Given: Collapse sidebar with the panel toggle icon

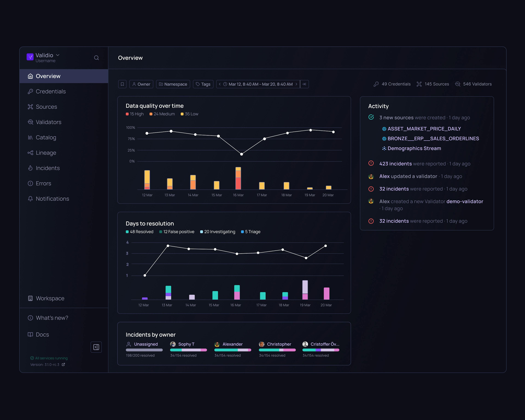Looking at the screenshot, I should point(96,347).
